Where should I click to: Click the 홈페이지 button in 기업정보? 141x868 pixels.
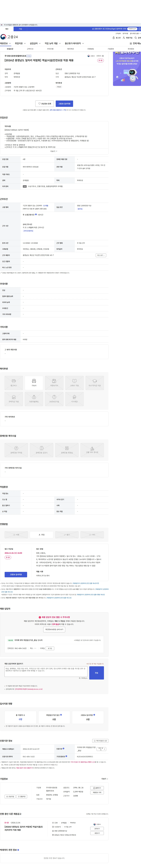click(97, 788)
